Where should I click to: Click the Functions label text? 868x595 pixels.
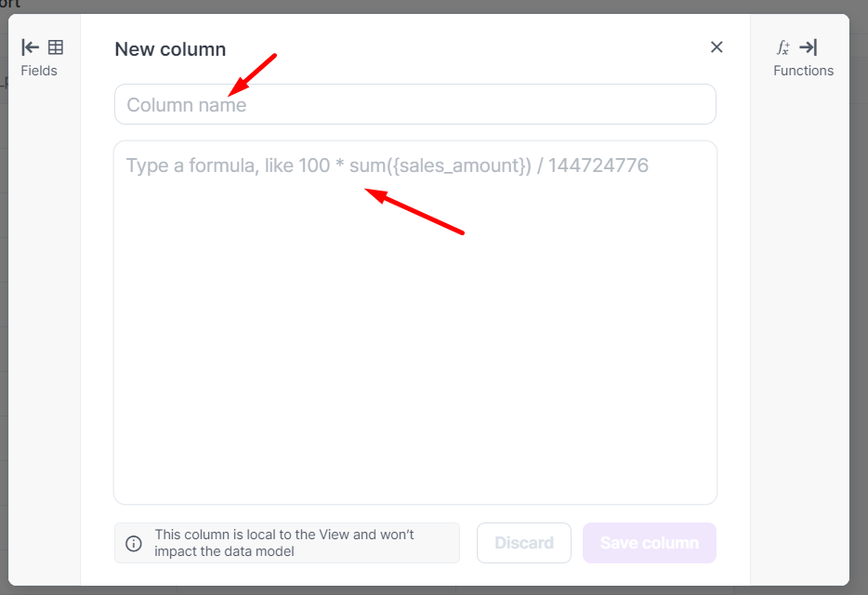tap(804, 71)
